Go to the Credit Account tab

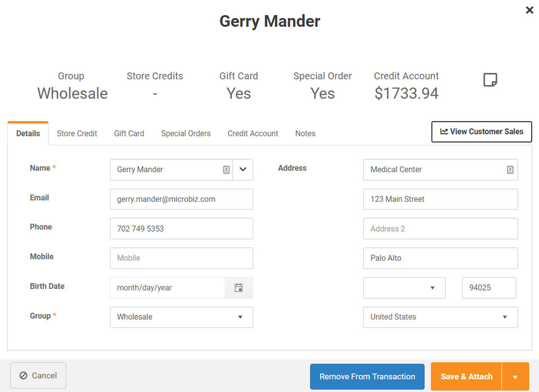[253, 133]
